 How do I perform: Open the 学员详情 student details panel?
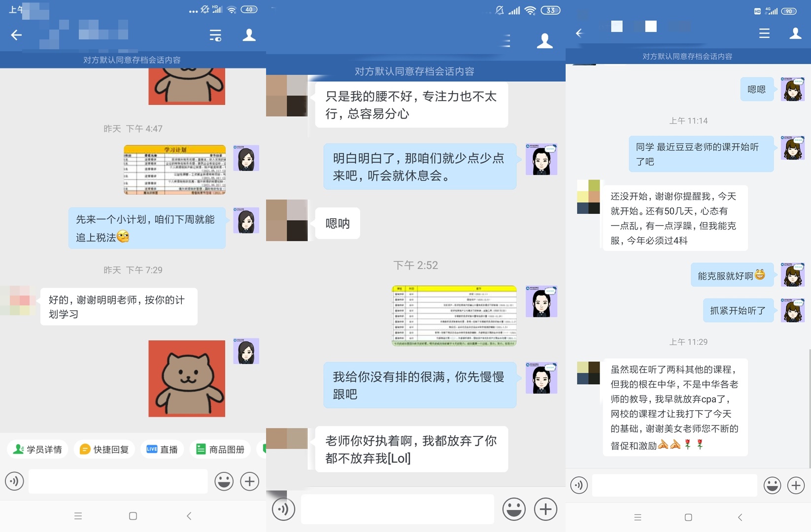(37, 449)
